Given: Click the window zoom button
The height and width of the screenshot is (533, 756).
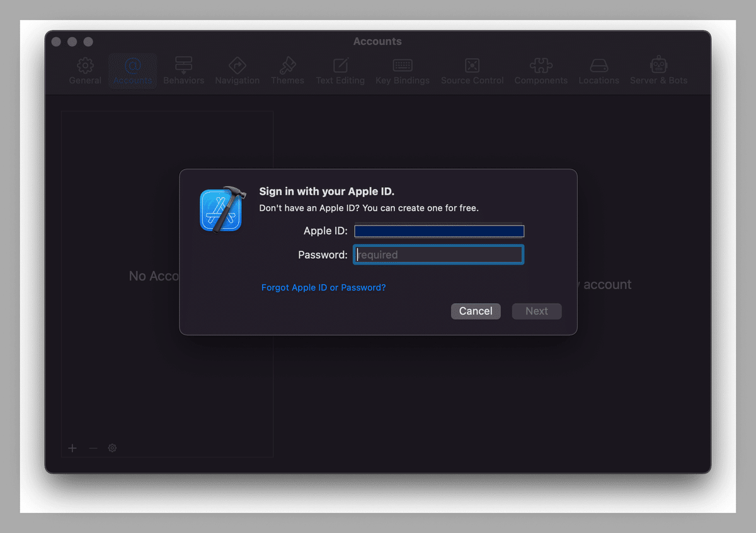Looking at the screenshot, I should coord(88,42).
